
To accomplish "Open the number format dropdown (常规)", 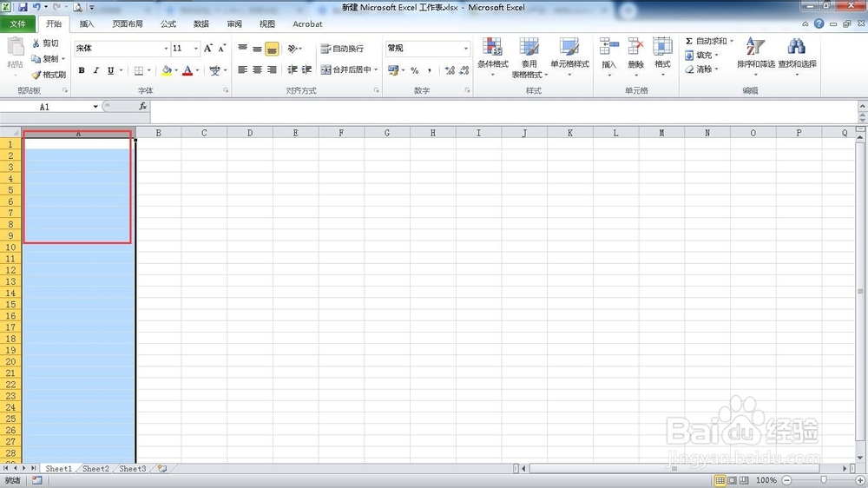I will 465,49.
